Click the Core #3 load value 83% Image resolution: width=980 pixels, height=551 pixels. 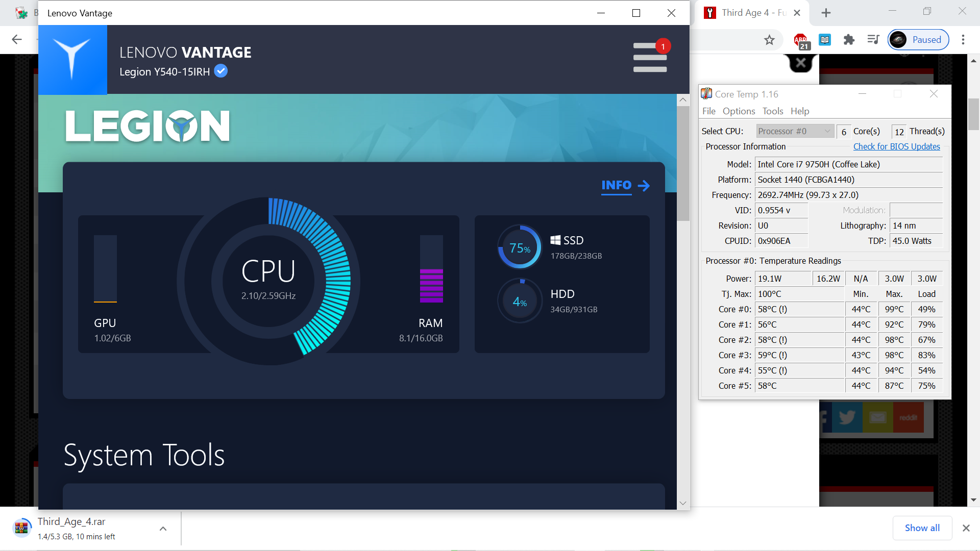926,355
